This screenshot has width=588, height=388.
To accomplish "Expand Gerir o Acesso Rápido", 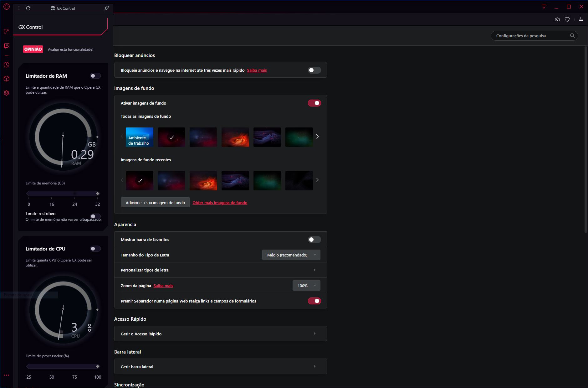I will pyautogui.click(x=221, y=334).
